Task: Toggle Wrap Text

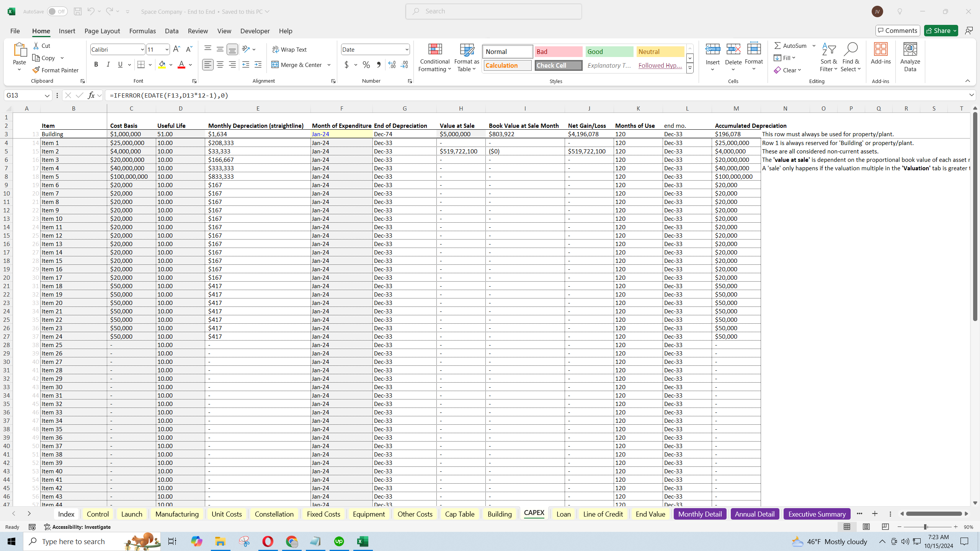Action: [289, 49]
